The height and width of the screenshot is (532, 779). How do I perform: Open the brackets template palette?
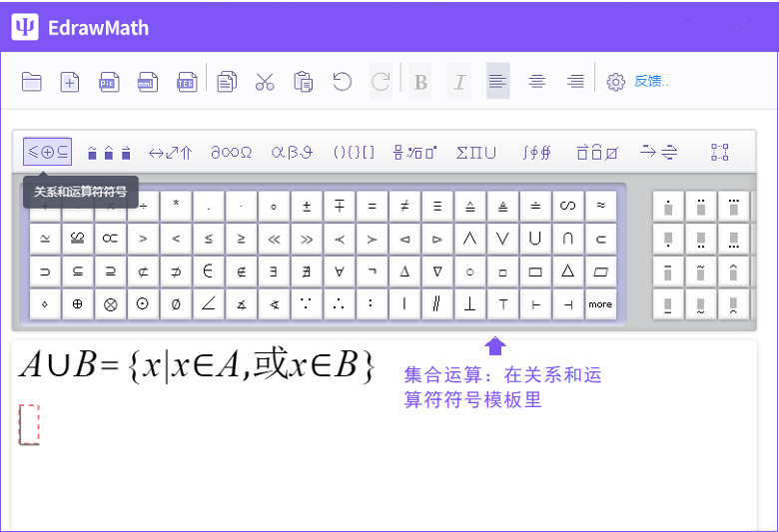click(354, 153)
